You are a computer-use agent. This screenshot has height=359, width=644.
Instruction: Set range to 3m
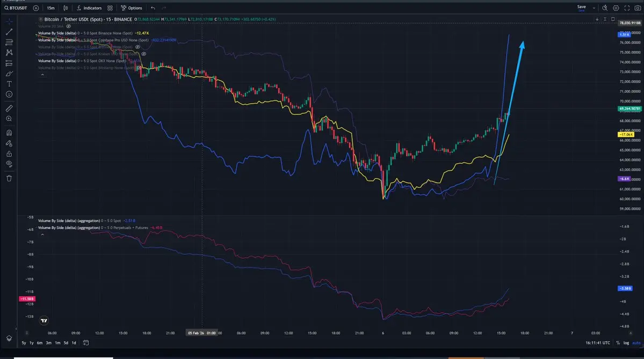[x=49, y=343]
